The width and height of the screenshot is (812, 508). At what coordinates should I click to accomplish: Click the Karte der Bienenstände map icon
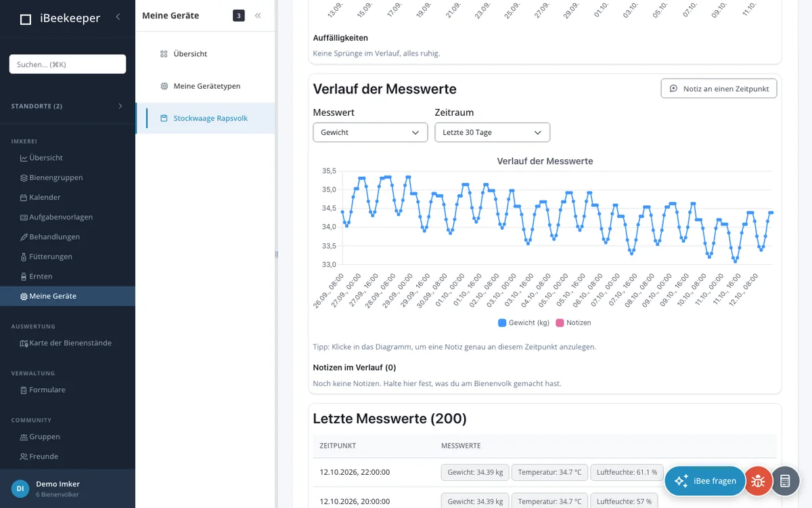click(x=24, y=343)
